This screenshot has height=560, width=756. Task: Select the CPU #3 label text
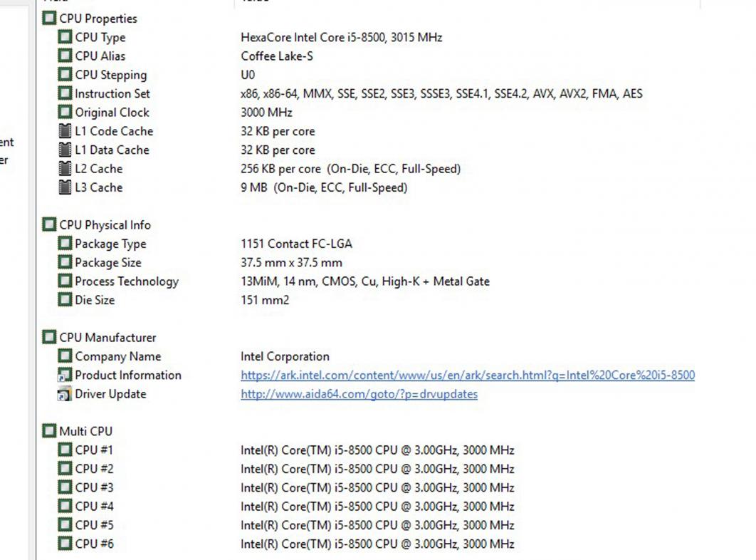[94, 487]
